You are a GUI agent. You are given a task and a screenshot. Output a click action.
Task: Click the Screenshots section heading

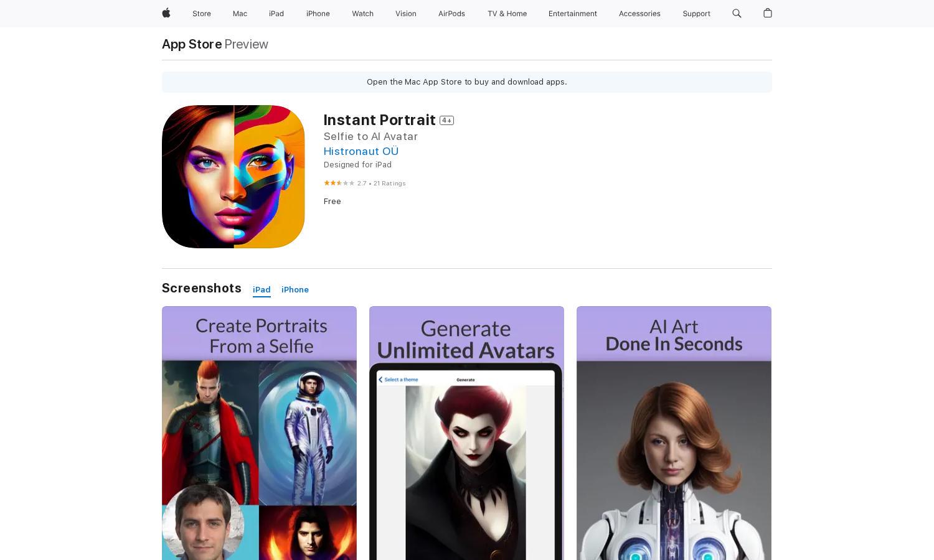[x=202, y=288]
